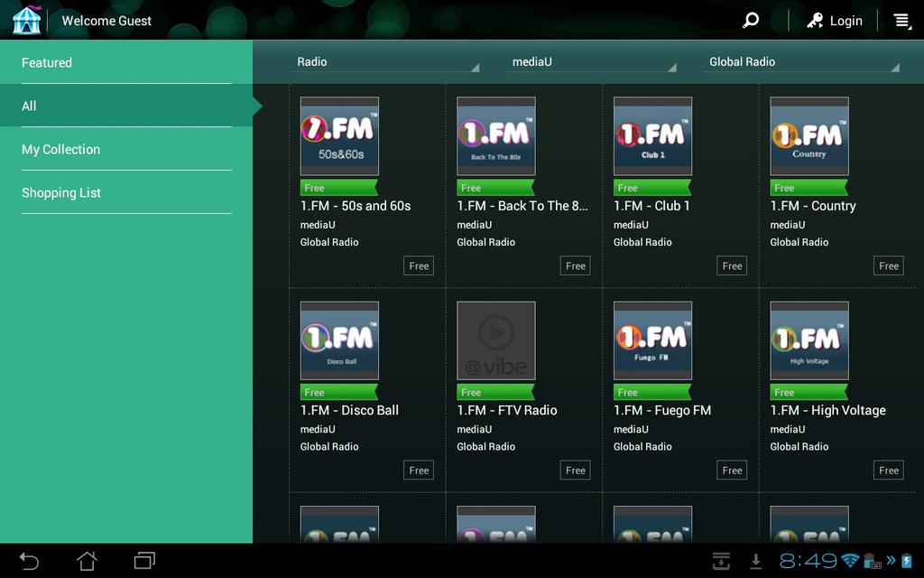The height and width of the screenshot is (578, 924).
Task: Tap Free button for Back To The 80s
Action: [576, 266]
